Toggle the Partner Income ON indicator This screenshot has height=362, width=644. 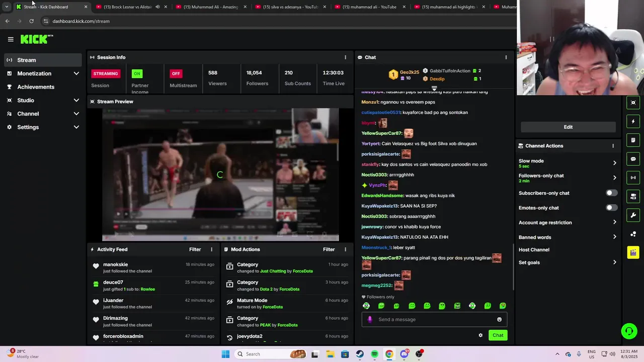137,73
